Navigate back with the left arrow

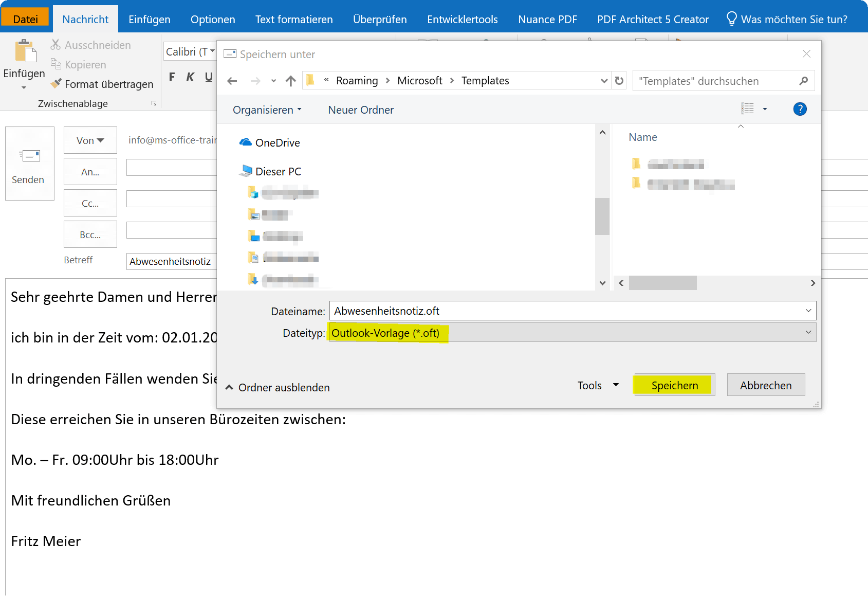(x=232, y=81)
